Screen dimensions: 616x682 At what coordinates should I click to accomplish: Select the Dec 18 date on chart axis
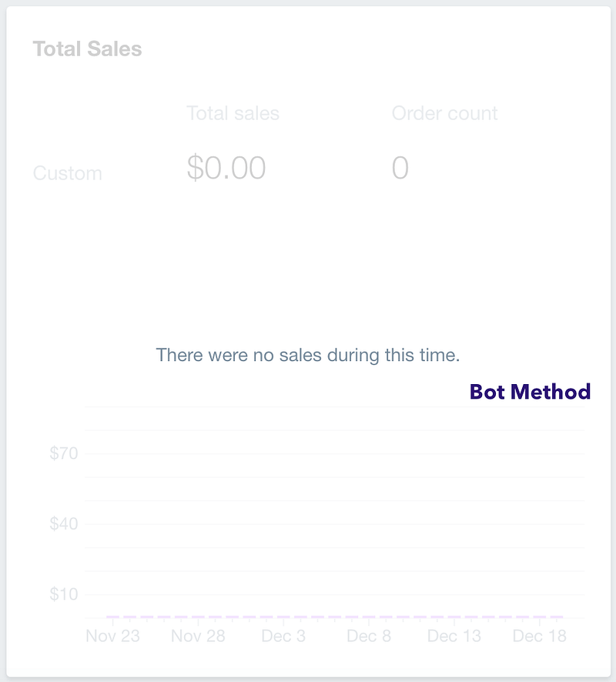tap(540, 636)
